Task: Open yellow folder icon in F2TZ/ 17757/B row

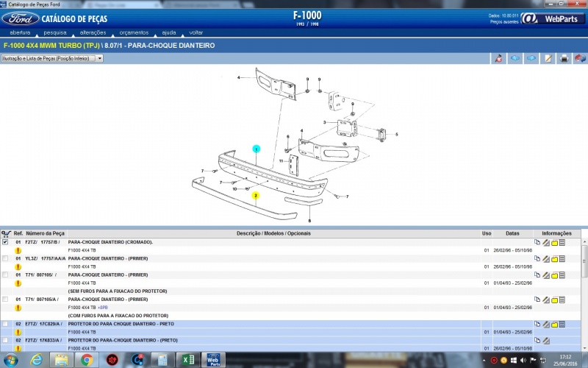Action: coord(555,243)
